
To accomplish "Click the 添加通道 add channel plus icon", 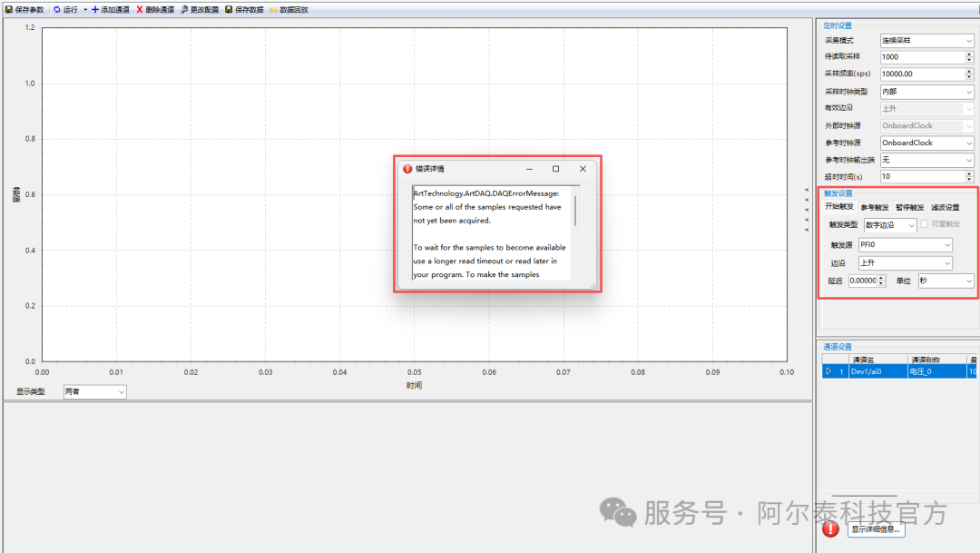I will 95,9.
